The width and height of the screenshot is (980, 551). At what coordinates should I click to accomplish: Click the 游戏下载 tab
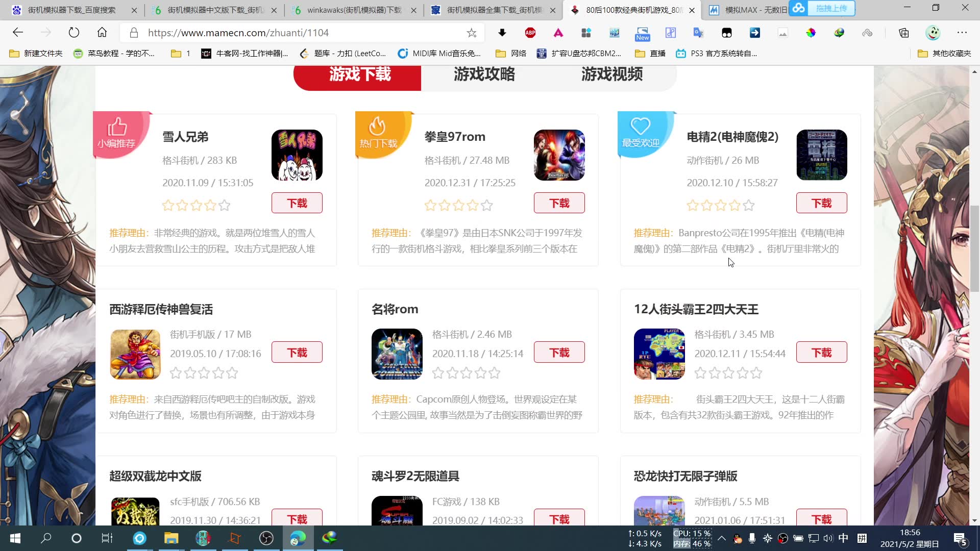[359, 74]
